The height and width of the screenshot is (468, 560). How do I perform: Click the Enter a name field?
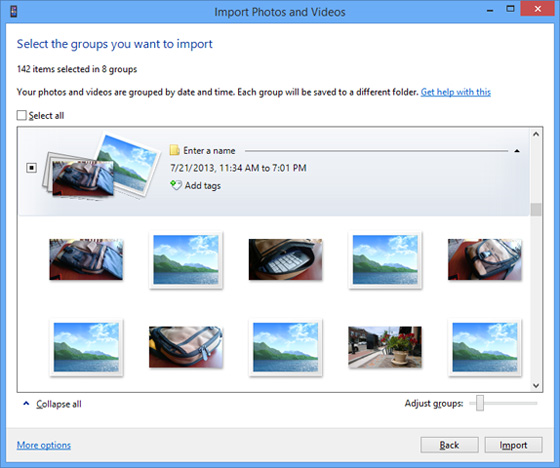[x=209, y=150]
